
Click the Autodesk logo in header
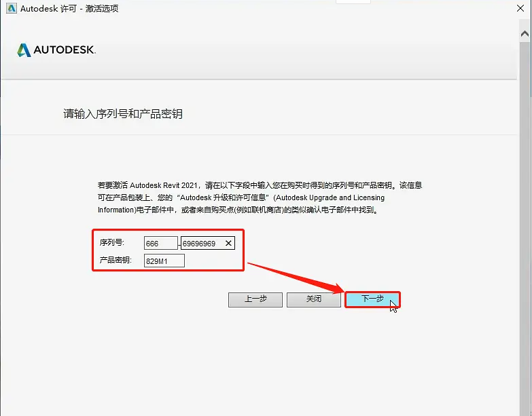(56, 50)
